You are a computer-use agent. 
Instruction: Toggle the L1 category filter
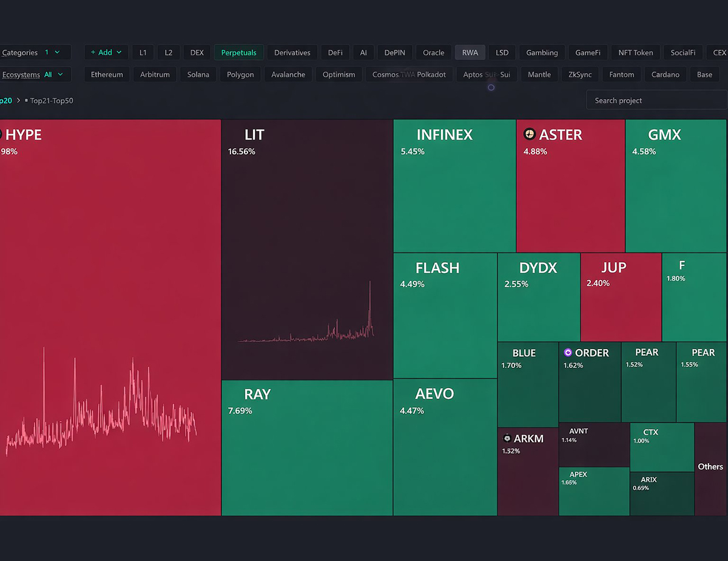click(143, 53)
